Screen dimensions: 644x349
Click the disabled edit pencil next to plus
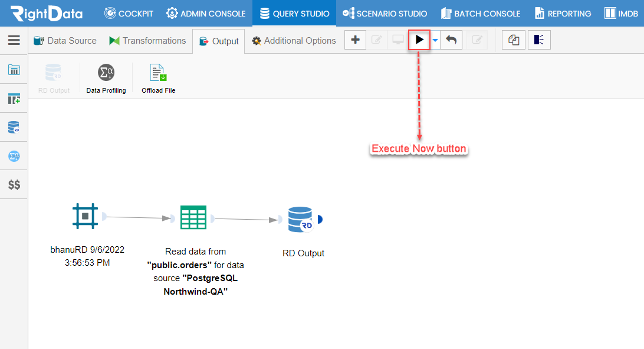pos(377,40)
